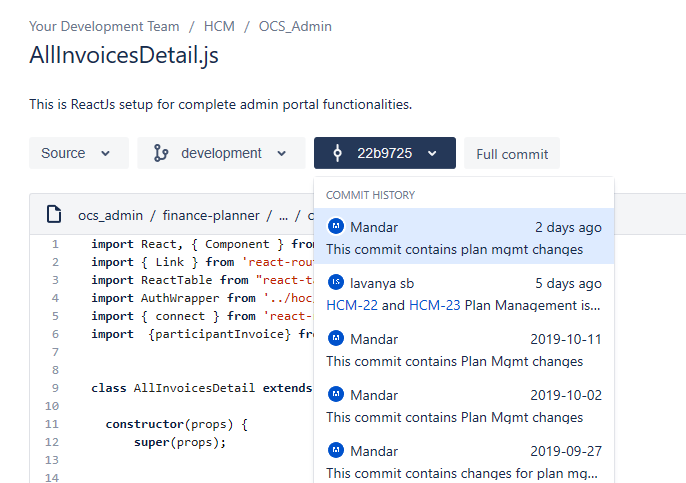Click the 'constructor(props) {' code line
Screen dimensions: 686x483
[177, 424]
